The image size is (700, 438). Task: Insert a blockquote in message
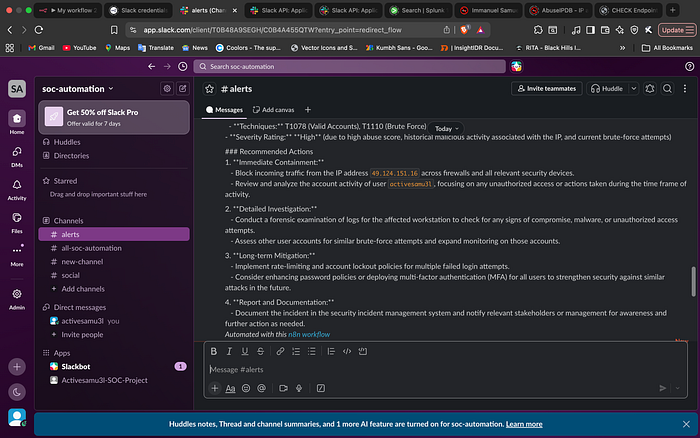pos(331,351)
